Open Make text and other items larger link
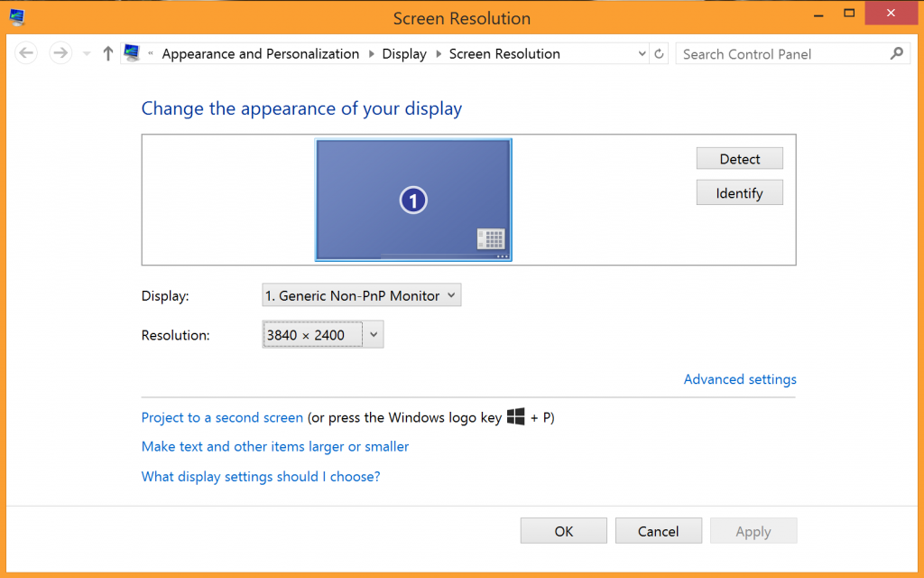Viewport: 924px width, 578px height. pyautogui.click(x=275, y=446)
